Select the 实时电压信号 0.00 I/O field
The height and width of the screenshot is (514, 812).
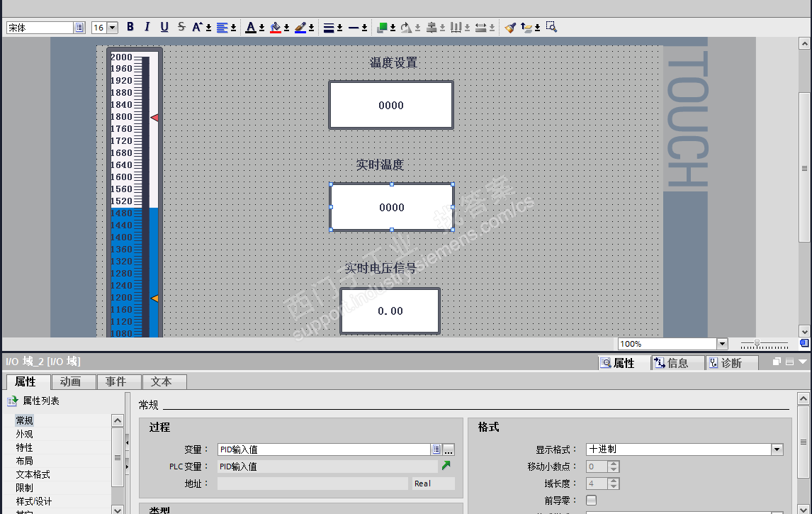tap(390, 311)
